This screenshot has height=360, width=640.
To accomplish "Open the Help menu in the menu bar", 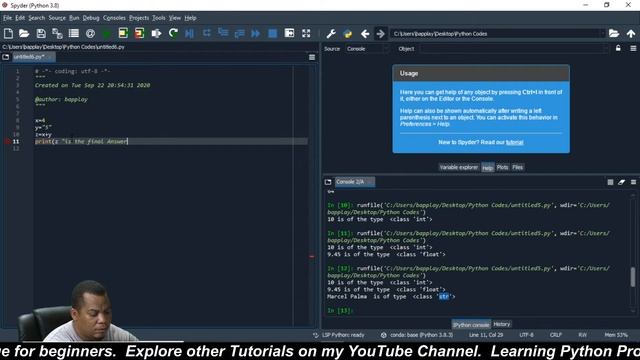I will [x=190, y=18].
